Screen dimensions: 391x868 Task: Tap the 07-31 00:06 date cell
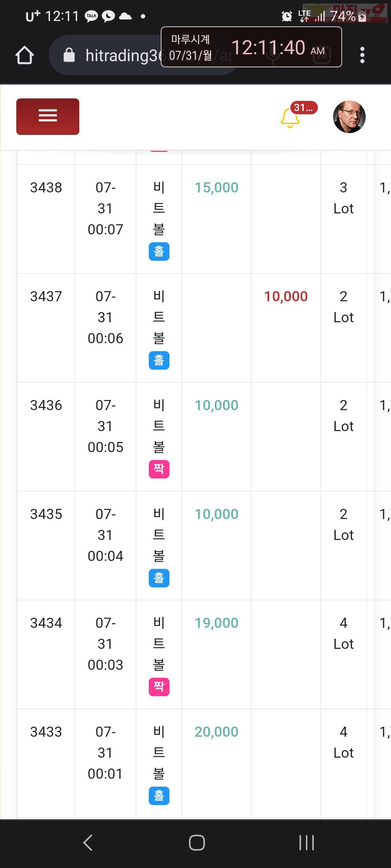[105, 317]
